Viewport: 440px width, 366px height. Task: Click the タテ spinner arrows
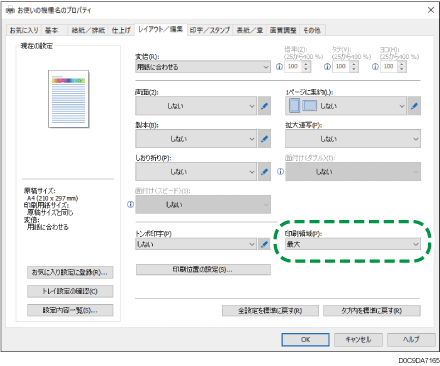pos(354,67)
